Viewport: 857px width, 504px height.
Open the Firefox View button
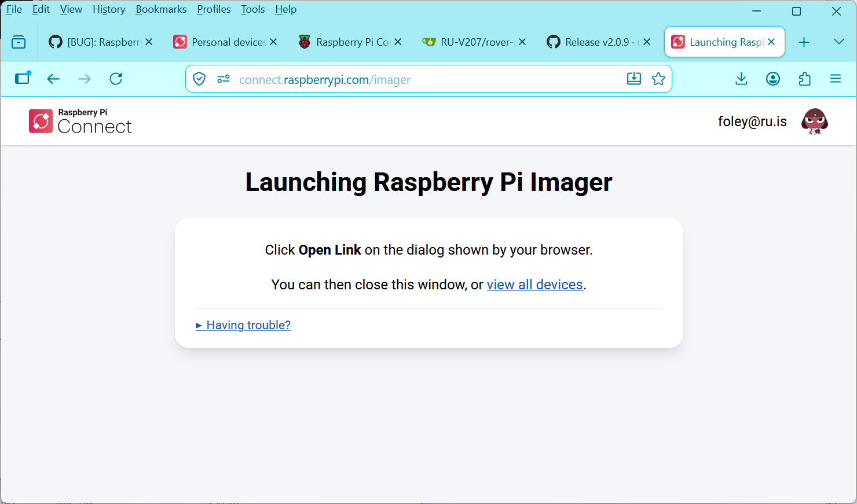[19, 42]
